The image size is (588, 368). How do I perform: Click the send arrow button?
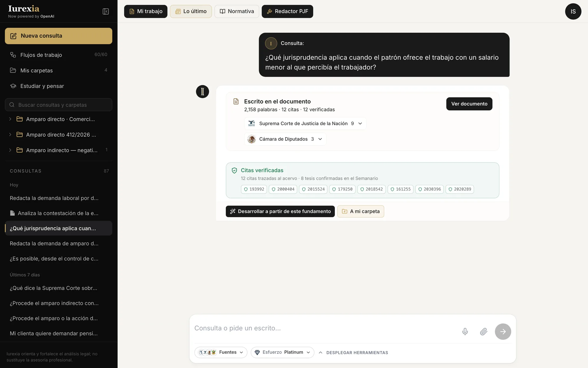click(503, 331)
